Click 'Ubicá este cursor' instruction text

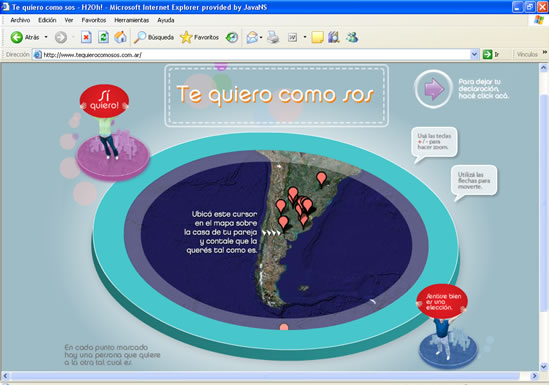point(221,232)
